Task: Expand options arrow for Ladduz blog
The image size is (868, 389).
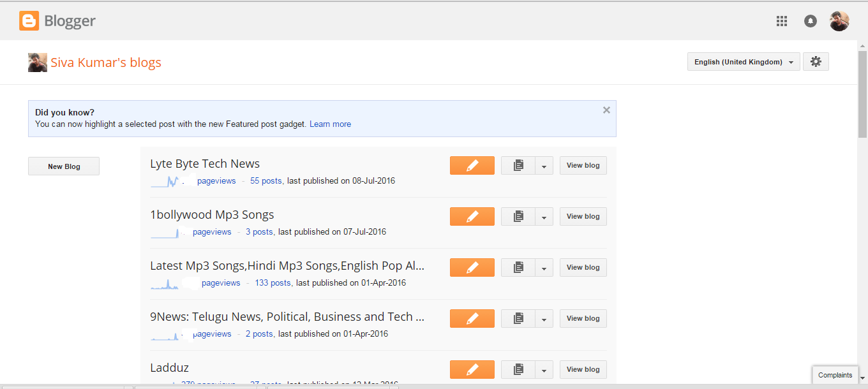Action: (544, 370)
